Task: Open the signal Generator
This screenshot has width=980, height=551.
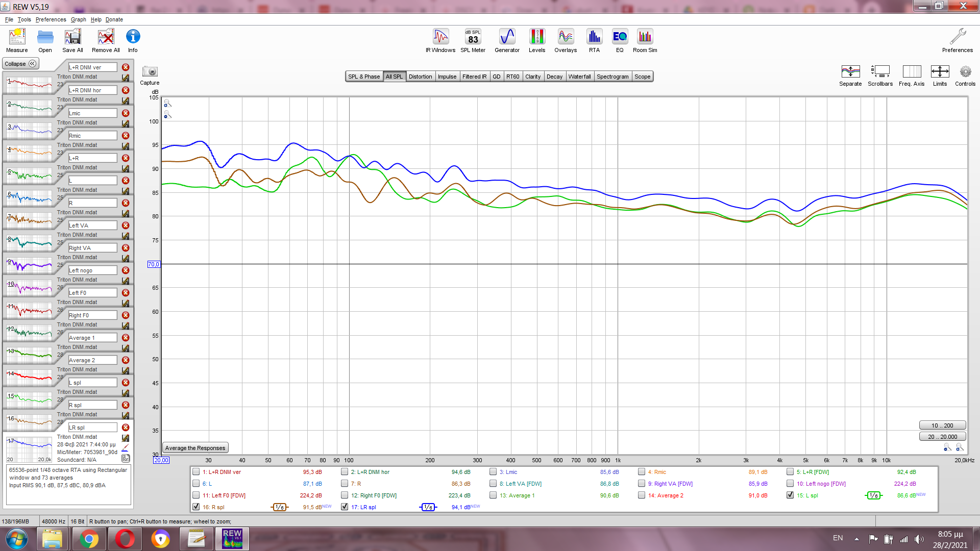Action: (507, 40)
